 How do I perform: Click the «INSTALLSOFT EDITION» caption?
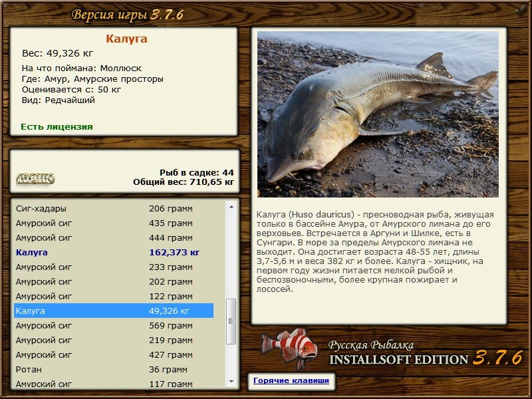399,360
